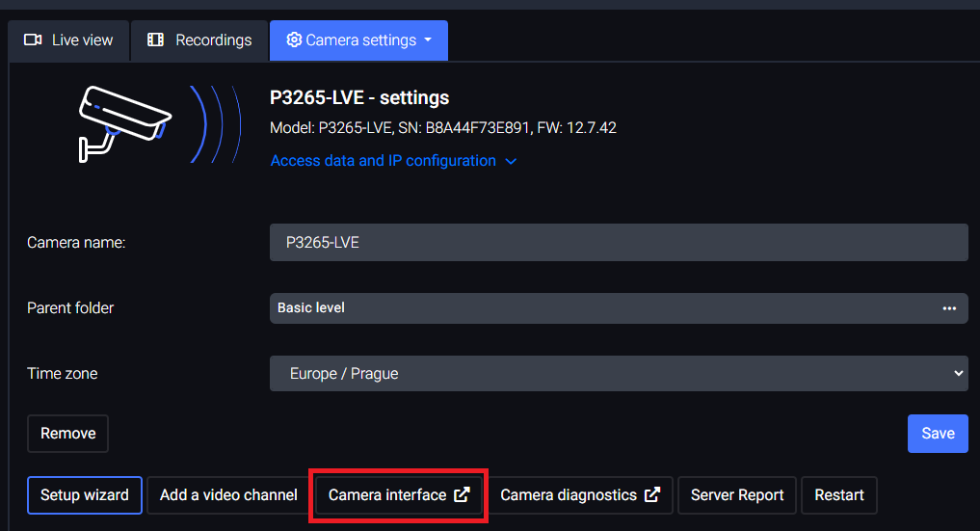Screen dimensions: 980x531
Task: Click the Basic level parent folder field
Action: coord(597,308)
